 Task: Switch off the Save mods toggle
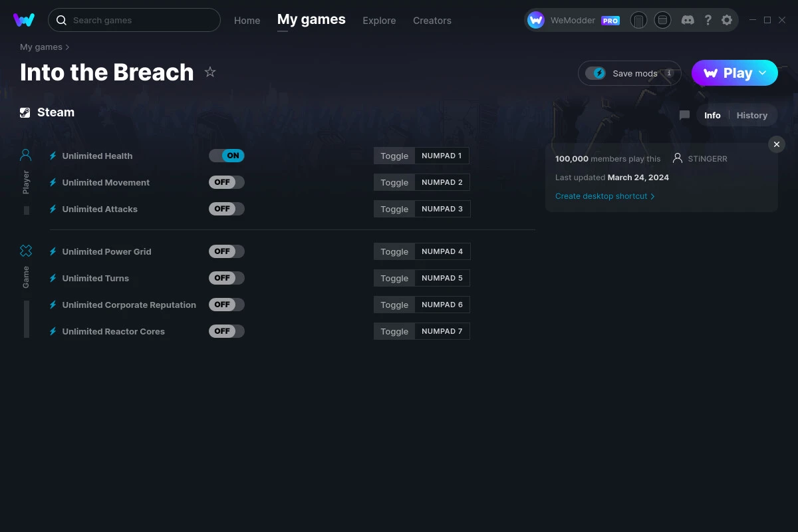[597, 73]
